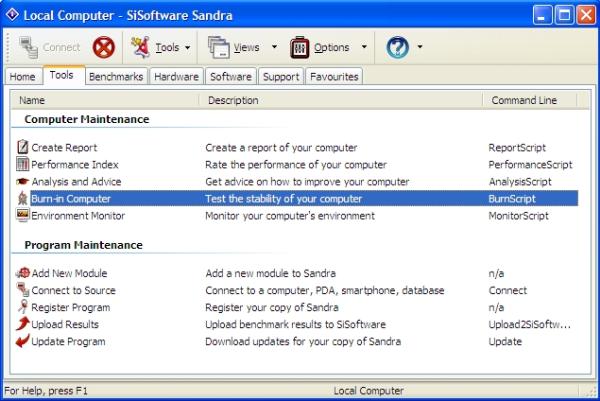Click the ReportScript command line cell

tap(517, 147)
